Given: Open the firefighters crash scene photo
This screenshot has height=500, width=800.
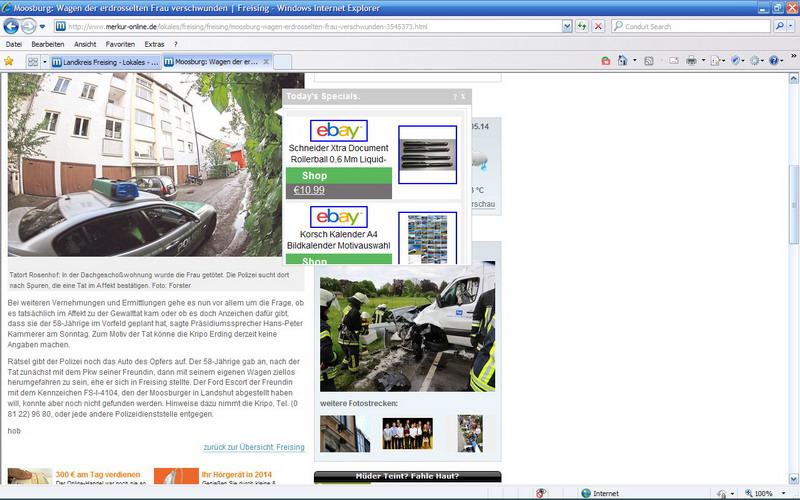Looking at the screenshot, I should [408, 328].
